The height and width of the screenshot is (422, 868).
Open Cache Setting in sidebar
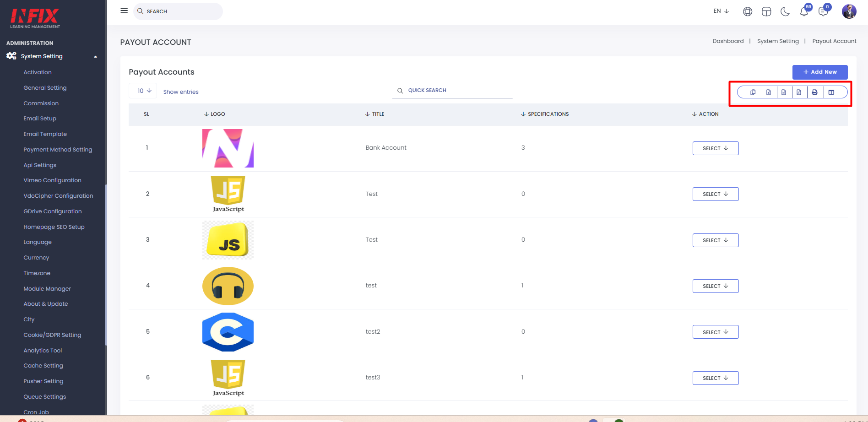pyautogui.click(x=43, y=366)
